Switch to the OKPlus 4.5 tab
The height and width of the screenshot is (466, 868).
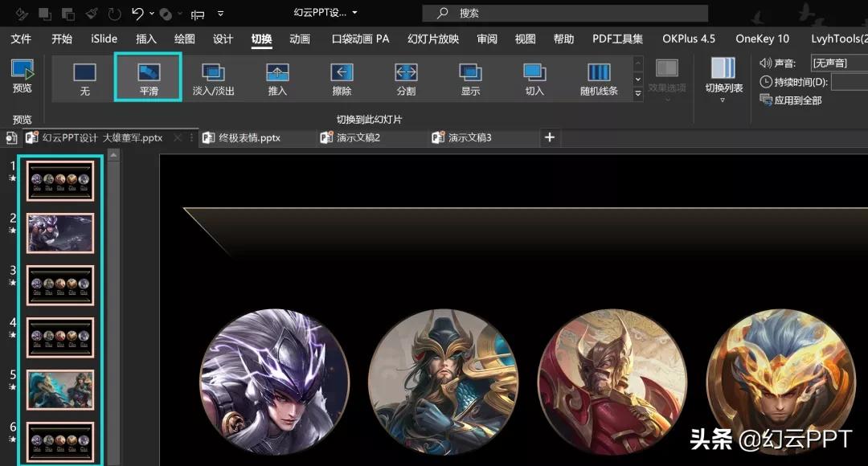click(x=689, y=39)
